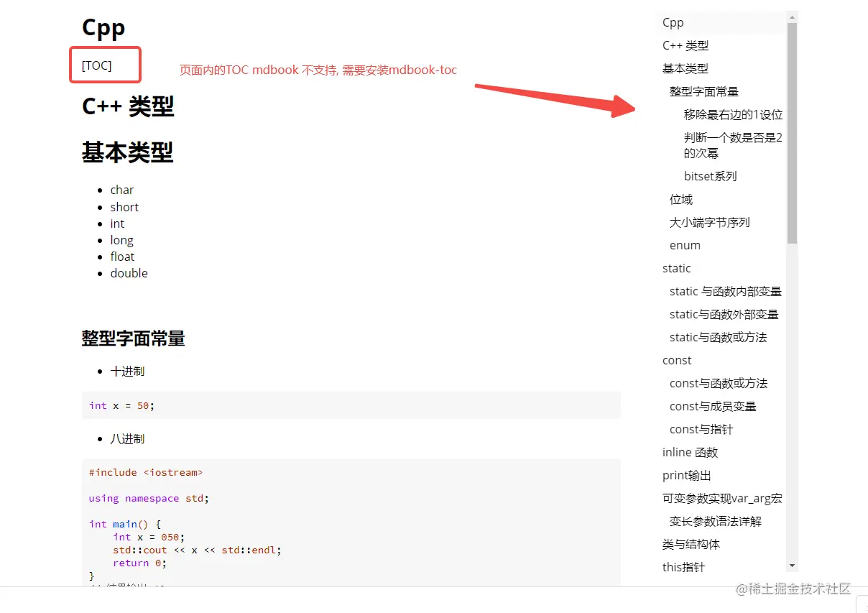Click the sidebar scrollbar thumb
Viewport: 868px width, 613px height.
point(792,129)
